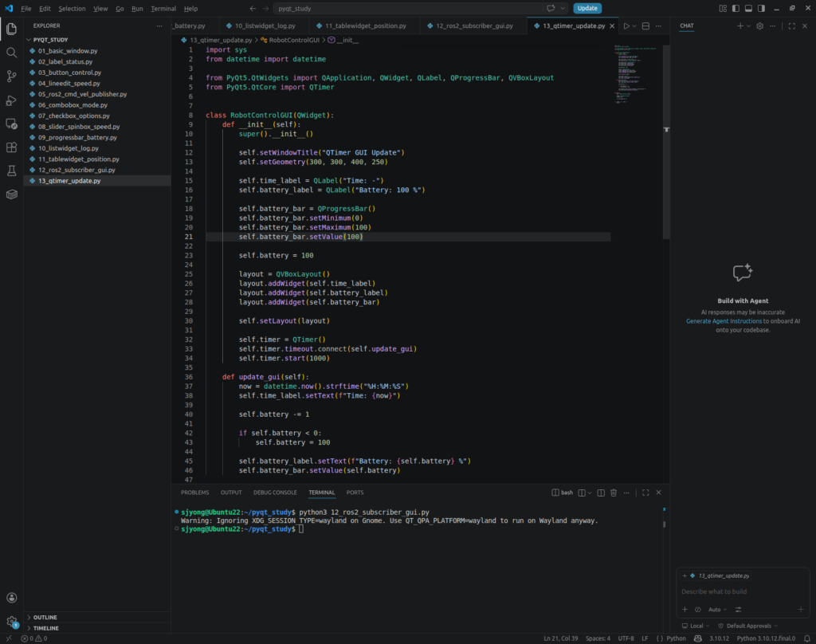The image size is (816, 644).
Task: Click UTF-8 encoding in status bar
Action: [626, 638]
